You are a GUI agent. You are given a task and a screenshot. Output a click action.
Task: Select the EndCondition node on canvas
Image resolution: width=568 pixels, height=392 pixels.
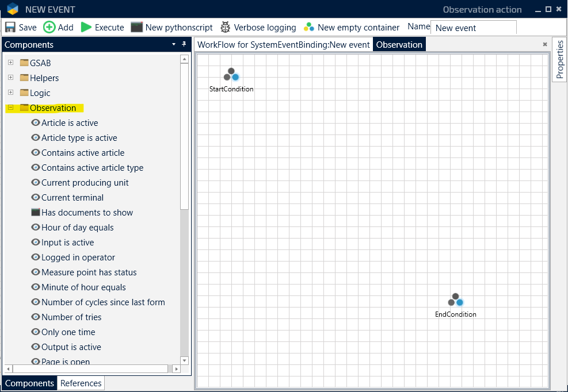(x=456, y=301)
